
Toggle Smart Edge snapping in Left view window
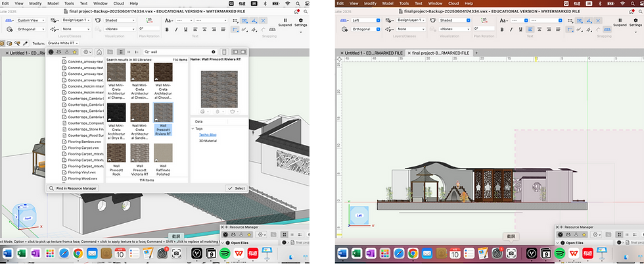pos(589,29)
